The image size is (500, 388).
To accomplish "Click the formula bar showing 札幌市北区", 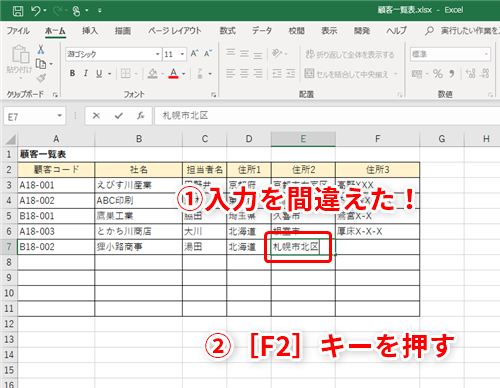I will pos(327,116).
